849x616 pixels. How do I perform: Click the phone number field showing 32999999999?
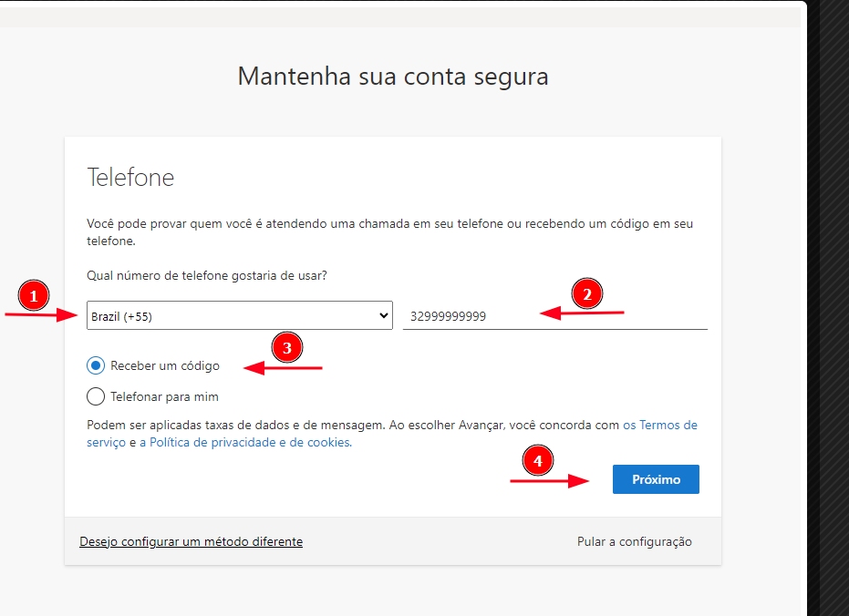pyautogui.click(x=554, y=316)
